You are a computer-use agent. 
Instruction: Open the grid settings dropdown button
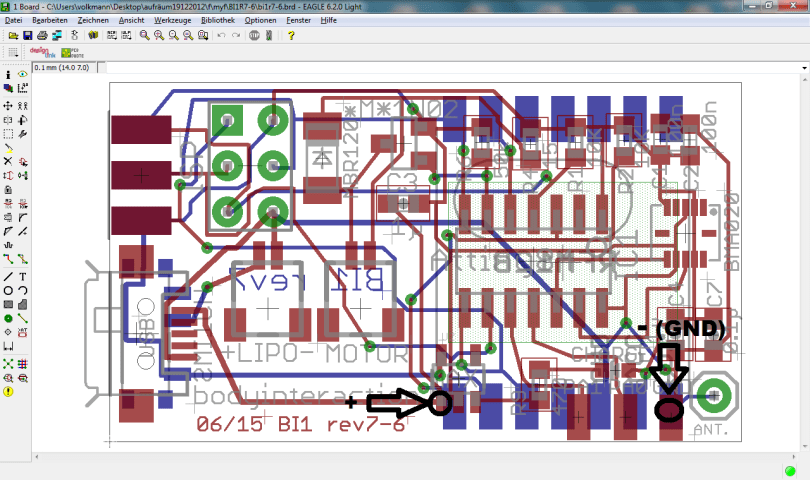coord(13,51)
